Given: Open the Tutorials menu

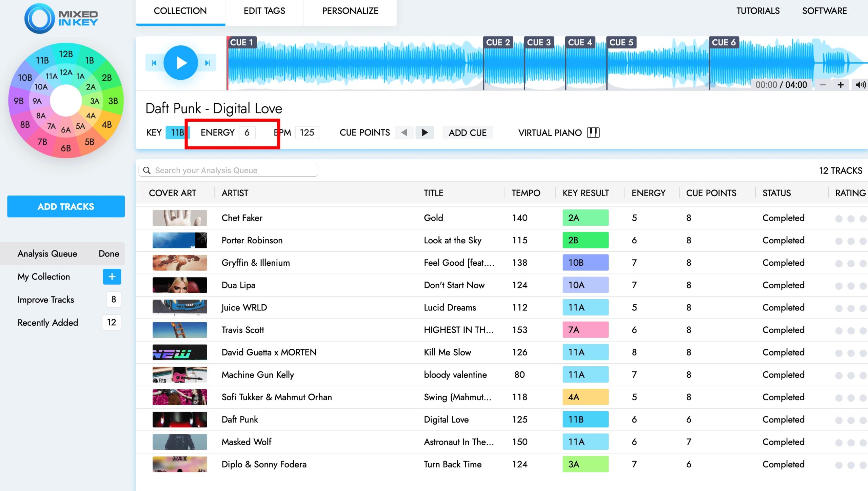Looking at the screenshot, I should [x=758, y=11].
